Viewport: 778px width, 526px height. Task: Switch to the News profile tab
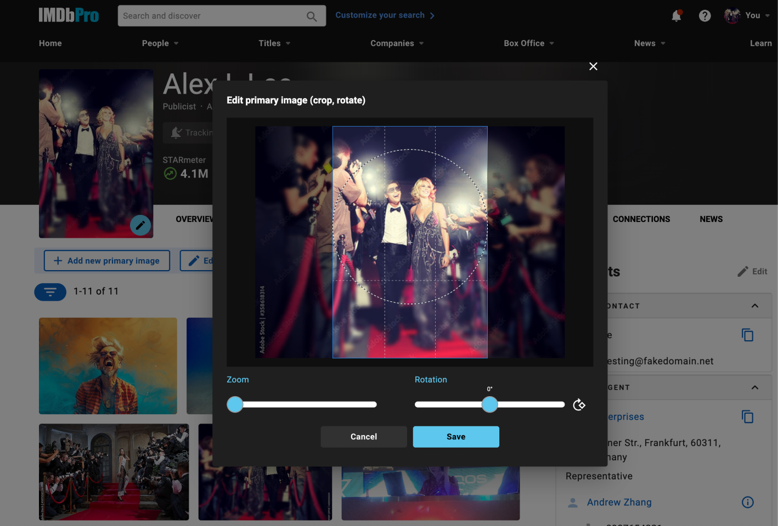tap(711, 219)
